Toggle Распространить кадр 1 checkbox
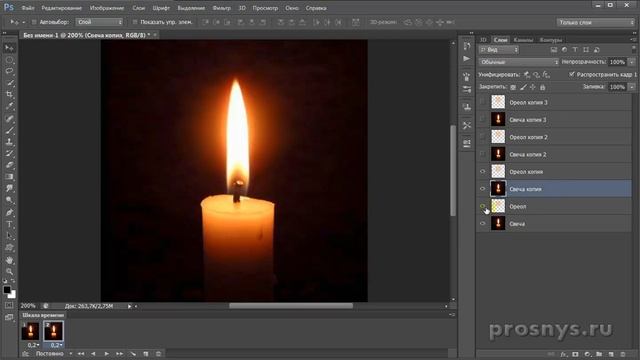 click(x=571, y=74)
